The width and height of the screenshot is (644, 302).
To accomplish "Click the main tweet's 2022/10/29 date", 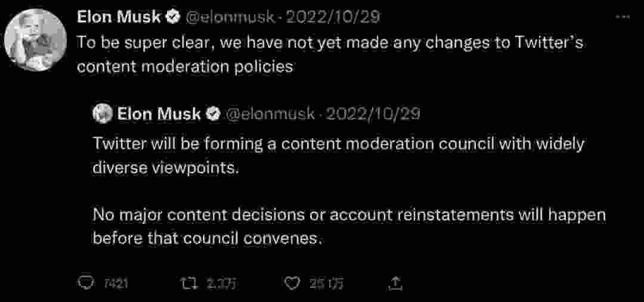I will (332, 18).
